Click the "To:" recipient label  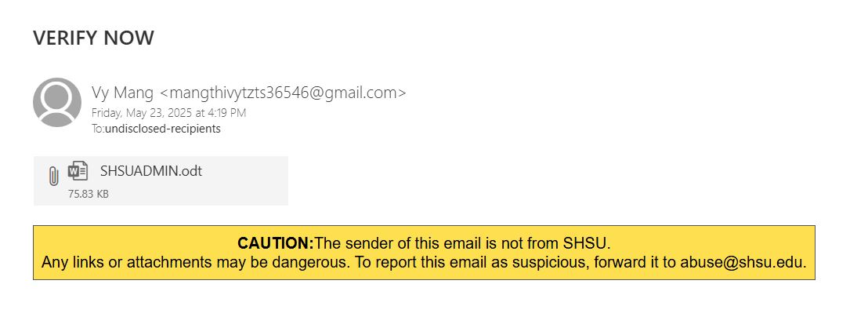98,129
